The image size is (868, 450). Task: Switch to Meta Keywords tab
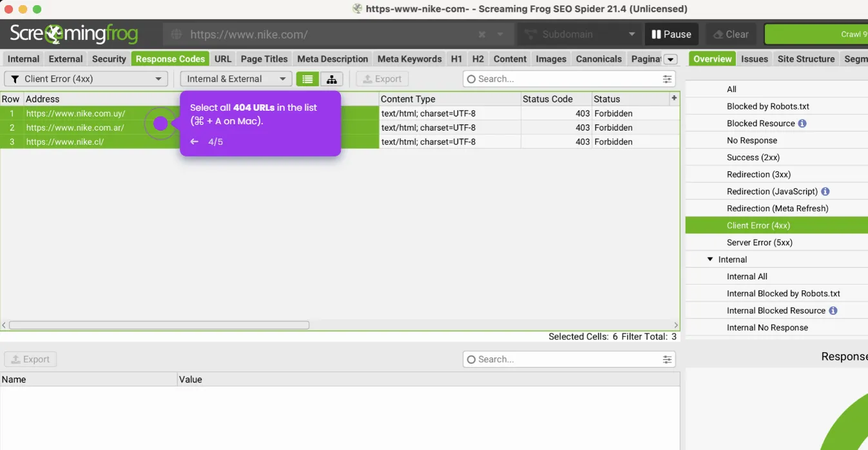410,59
